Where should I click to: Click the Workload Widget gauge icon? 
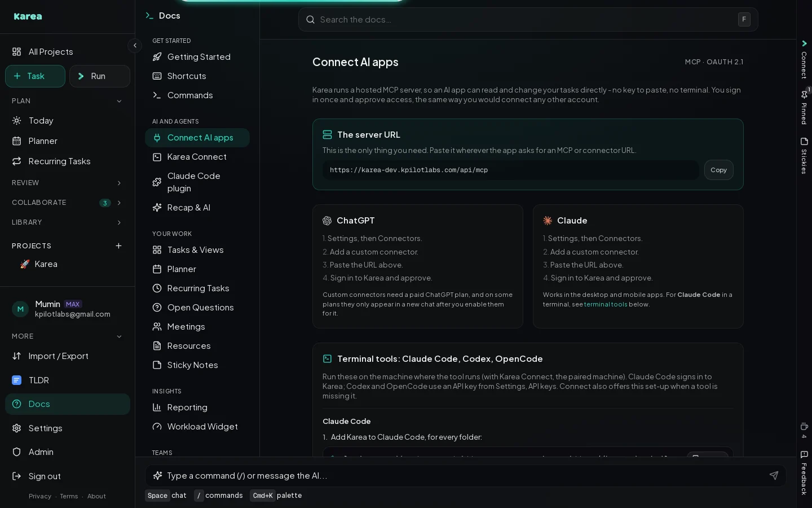pyautogui.click(x=157, y=427)
